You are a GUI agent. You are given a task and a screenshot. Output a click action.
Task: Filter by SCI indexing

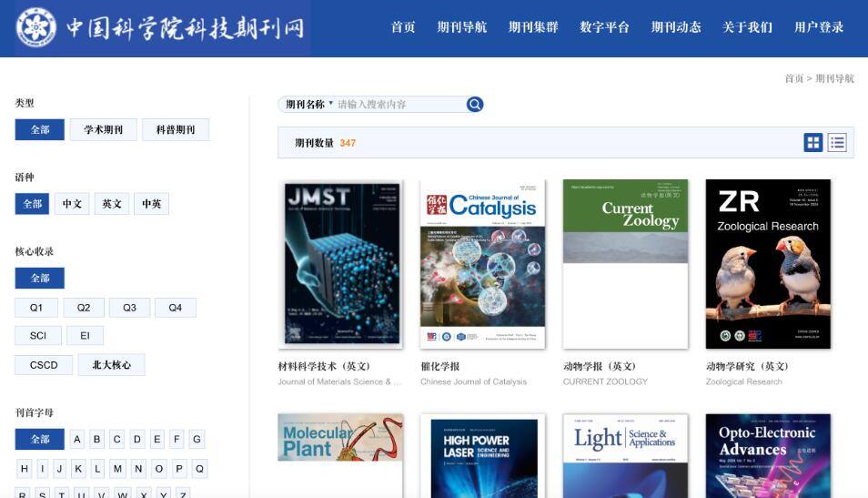tap(38, 336)
